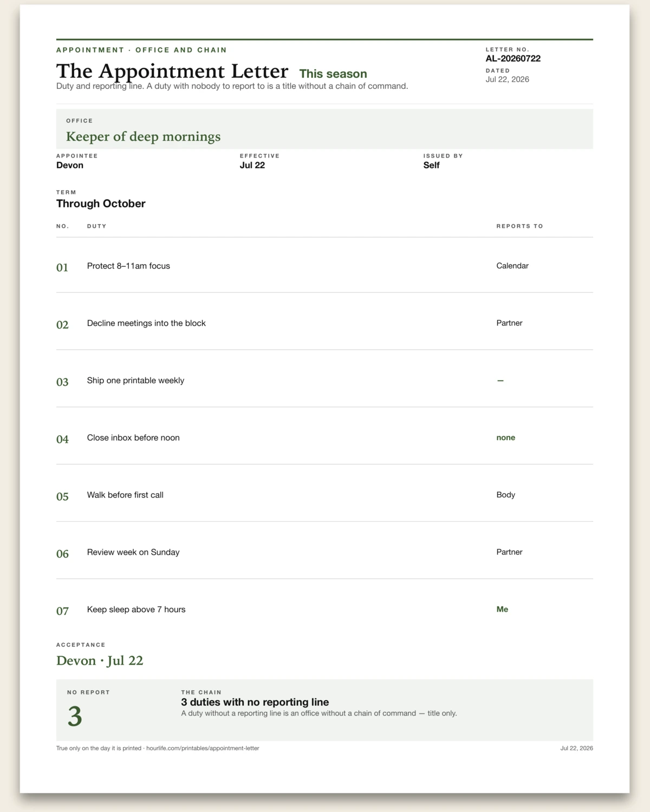Click the 'NO REPORT' label
Viewport: 650px width, 812px height.
(x=88, y=692)
